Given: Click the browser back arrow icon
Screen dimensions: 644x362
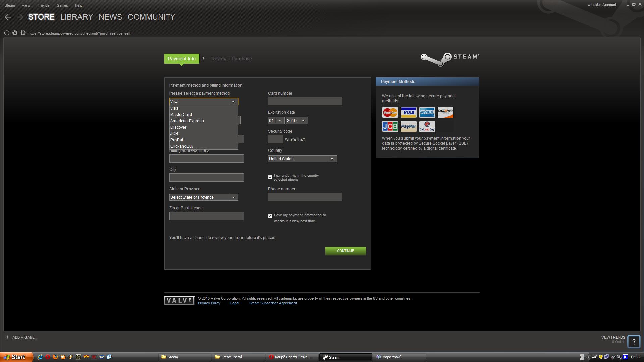Looking at the screenshot, I should (x=8, y=17).
